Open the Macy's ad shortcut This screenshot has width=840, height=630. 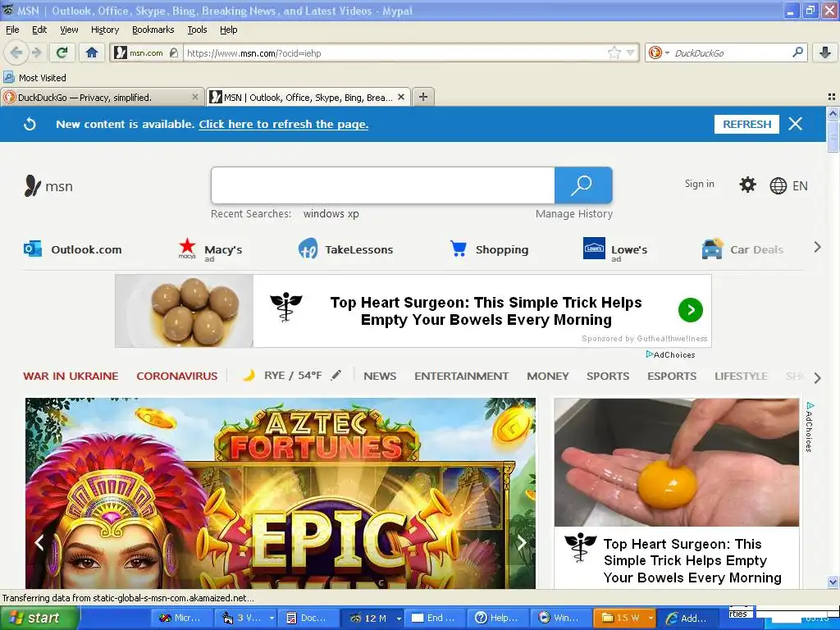pos(210,249)
